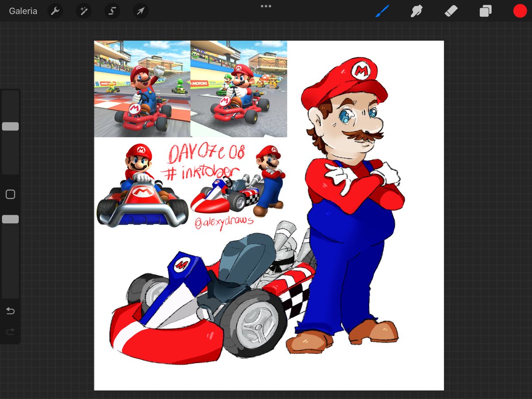Tap the square modify button on sidebar
Viewport: 532px width, 399px height.
click(x=10, y=194)
